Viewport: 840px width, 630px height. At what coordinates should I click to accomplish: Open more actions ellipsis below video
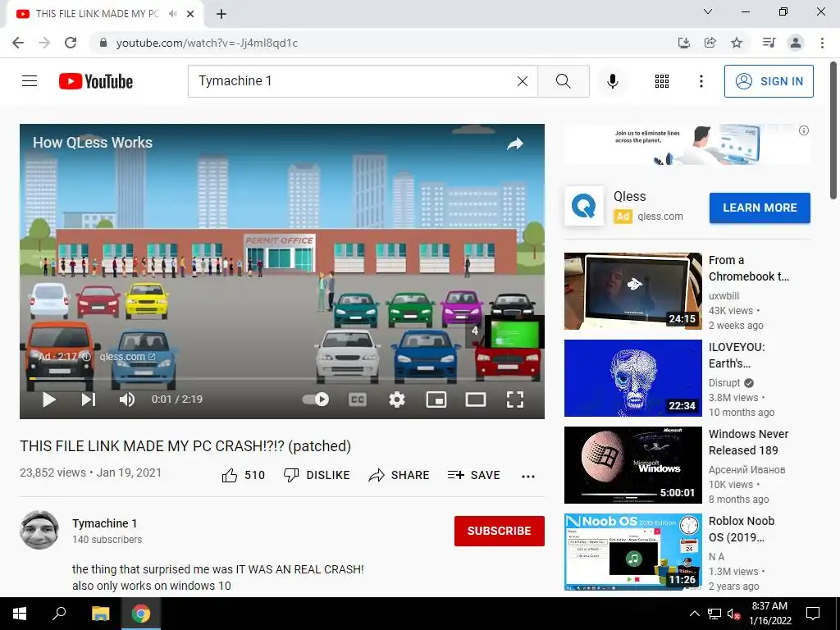[x=528, y=477]
